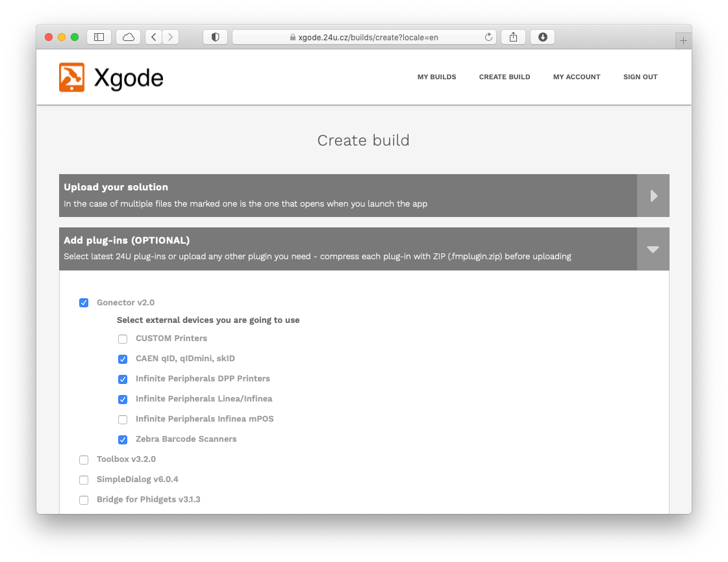Uncheck Infinite Peripherals Linea/Infinea
The width and height of the screenshot is (728, 562).
(123, 400)
